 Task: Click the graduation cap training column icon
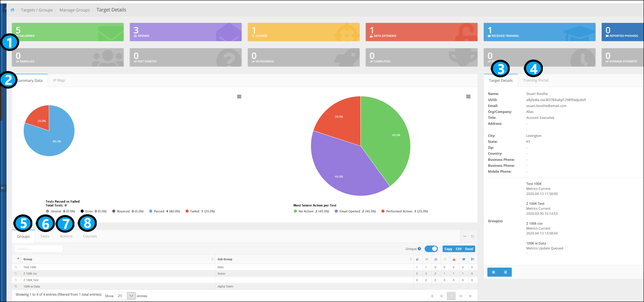[464, 259]
